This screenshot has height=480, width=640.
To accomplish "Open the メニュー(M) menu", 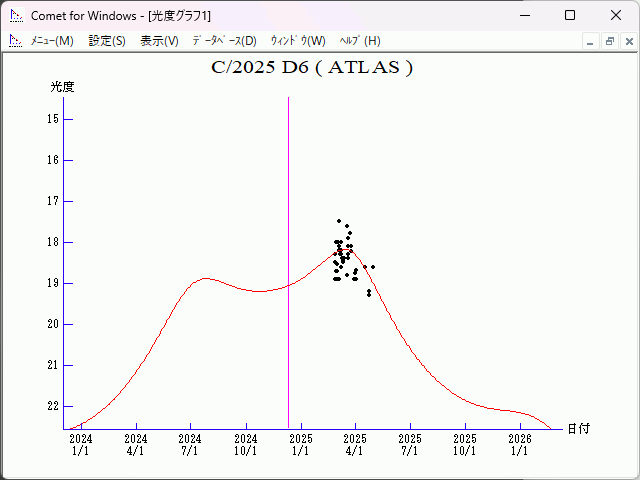I will pyautogui.click(x=51, y=41).
